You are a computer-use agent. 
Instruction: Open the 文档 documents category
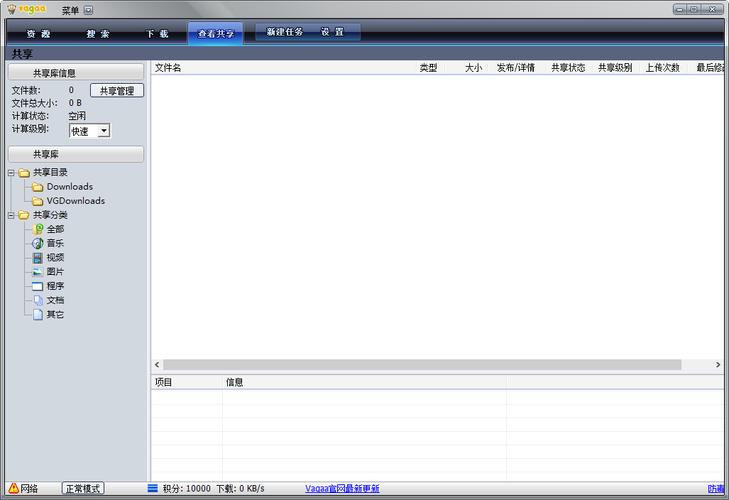[38, 300]
